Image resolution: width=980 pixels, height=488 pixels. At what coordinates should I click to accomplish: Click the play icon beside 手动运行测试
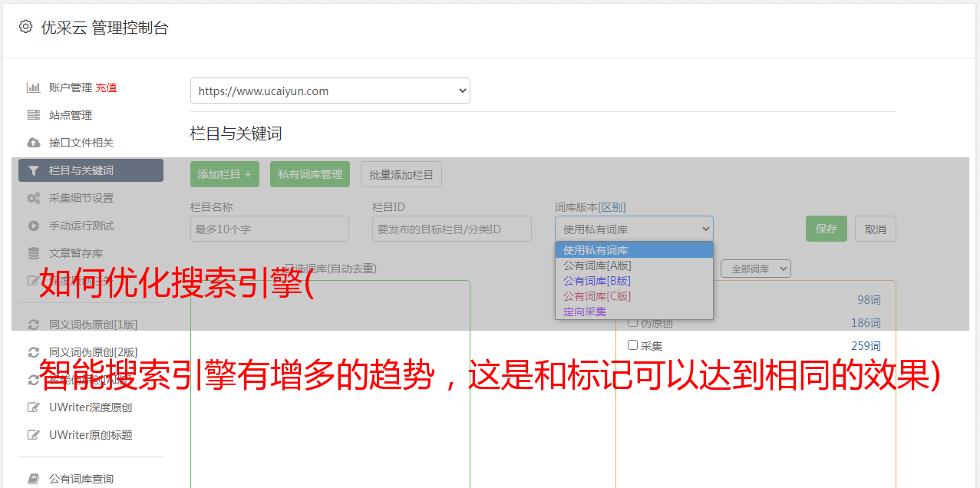click(x=33, y=226)
